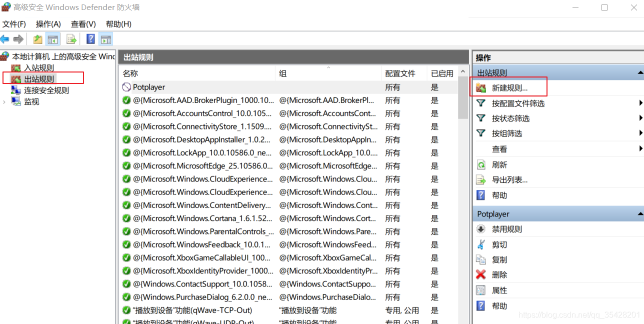The width and height of the screenshot is (644, 324).
Task: Click the 新建规则 icon in the actions pane
Action: click(x=481, y=88)
